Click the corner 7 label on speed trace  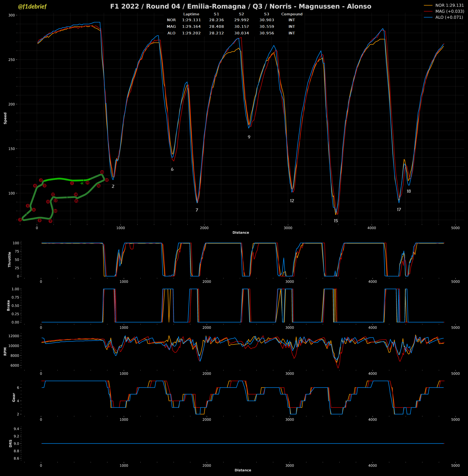tap(197, 210)
